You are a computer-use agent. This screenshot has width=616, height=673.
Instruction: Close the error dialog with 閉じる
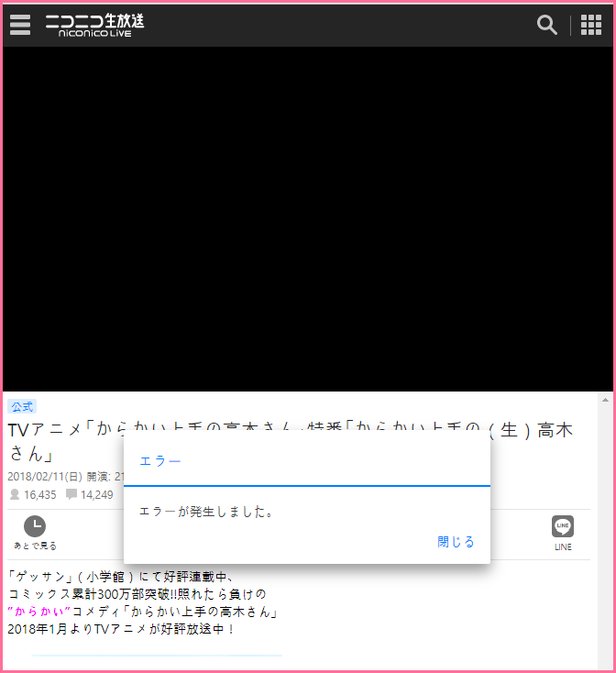pyautogui.click(x=456, y=542)
